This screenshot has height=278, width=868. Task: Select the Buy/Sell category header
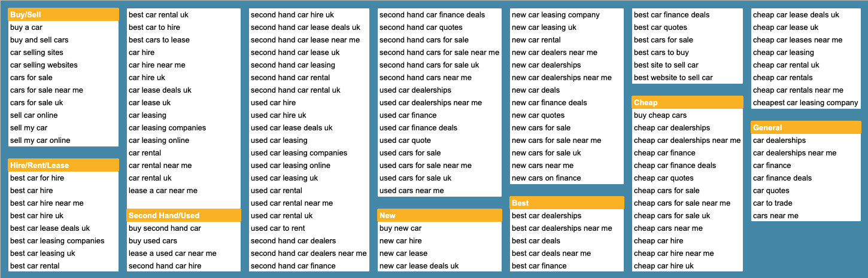click(63, 14)
